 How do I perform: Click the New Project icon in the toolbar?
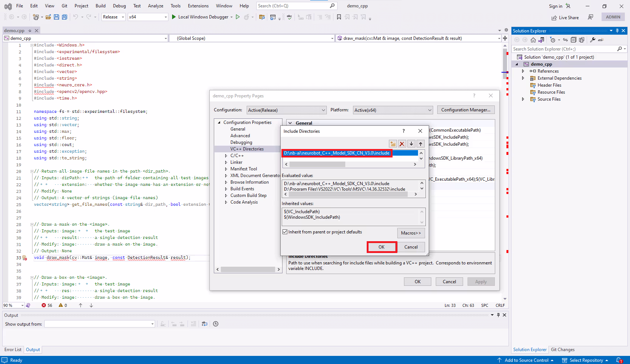click(36, 17)
